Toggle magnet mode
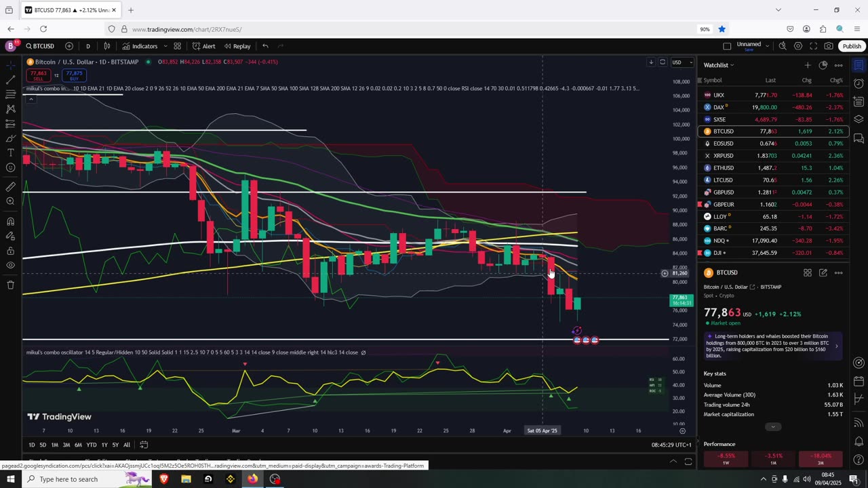This screenshot has width=868, height=488. coord(10,222)
